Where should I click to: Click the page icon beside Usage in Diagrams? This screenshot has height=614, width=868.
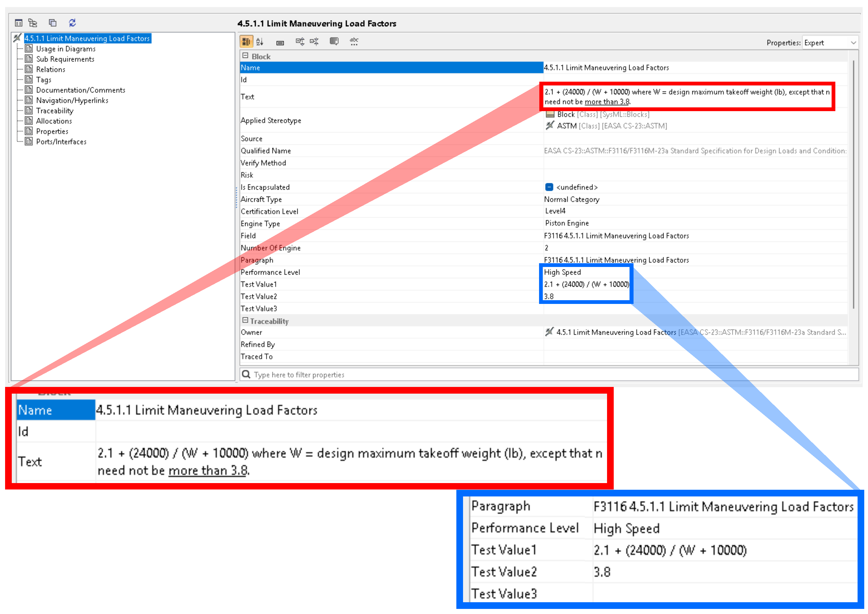[x=29, y=48]
